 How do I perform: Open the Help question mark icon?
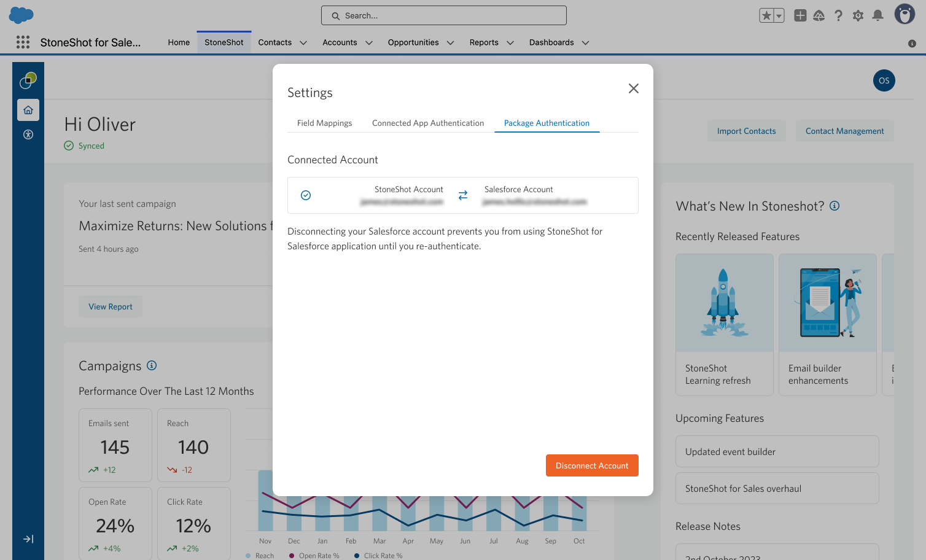[838, 15]
